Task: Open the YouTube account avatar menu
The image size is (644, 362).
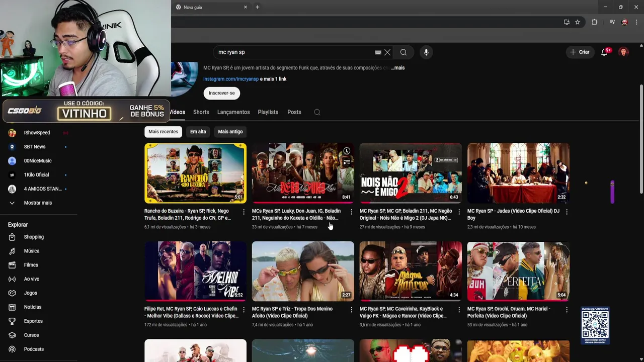Action: tap(624, 52)
